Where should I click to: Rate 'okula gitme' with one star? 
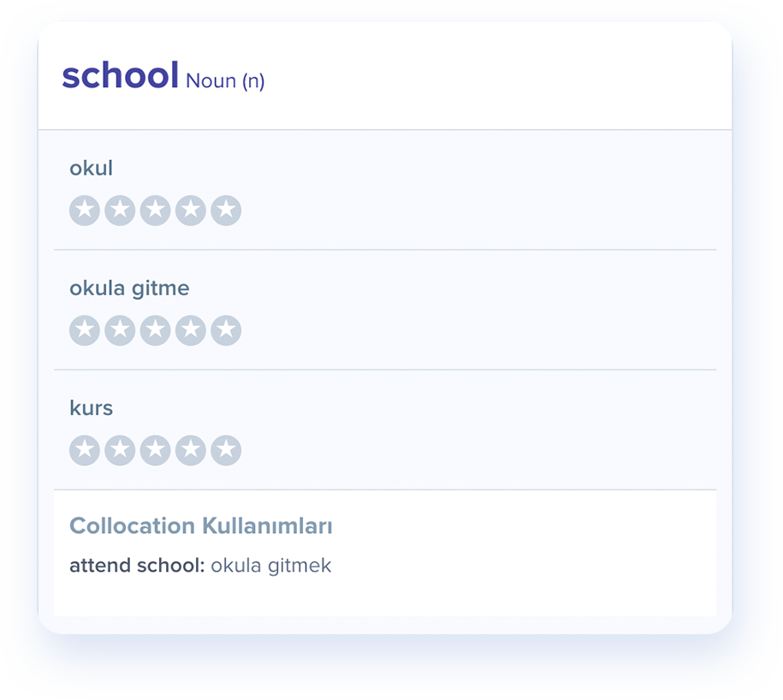[85, 330]
